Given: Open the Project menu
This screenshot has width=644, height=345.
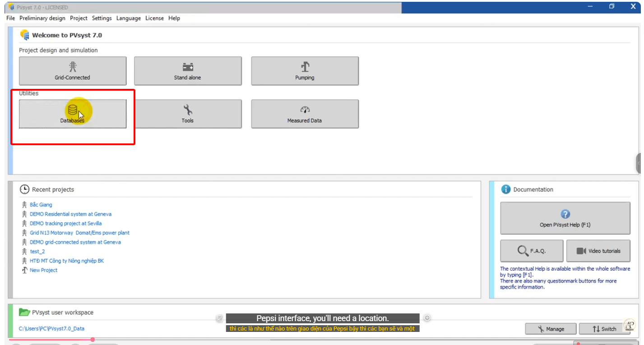Looking at the screenshot, I should pyautogui.click(x=79, y=18).
